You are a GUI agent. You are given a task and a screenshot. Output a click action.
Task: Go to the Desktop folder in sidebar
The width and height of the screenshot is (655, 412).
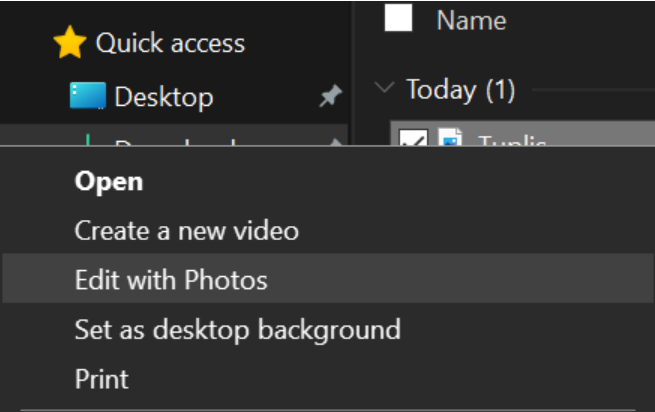[163, 97]
